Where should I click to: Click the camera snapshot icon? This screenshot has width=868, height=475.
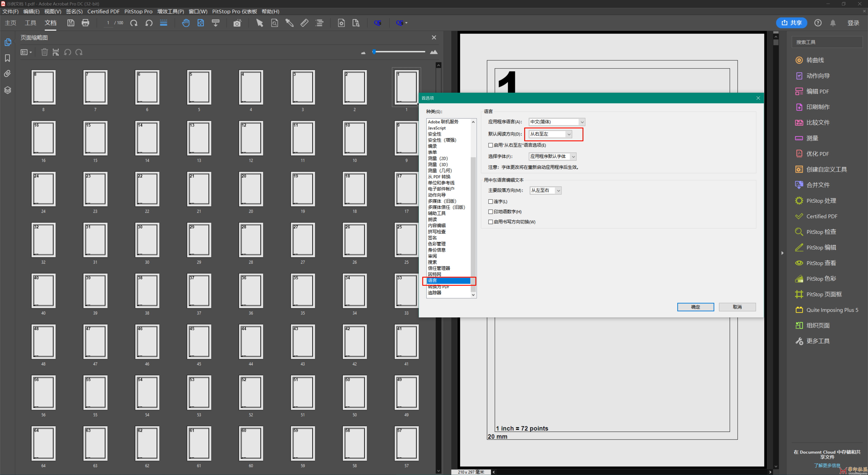237,23
